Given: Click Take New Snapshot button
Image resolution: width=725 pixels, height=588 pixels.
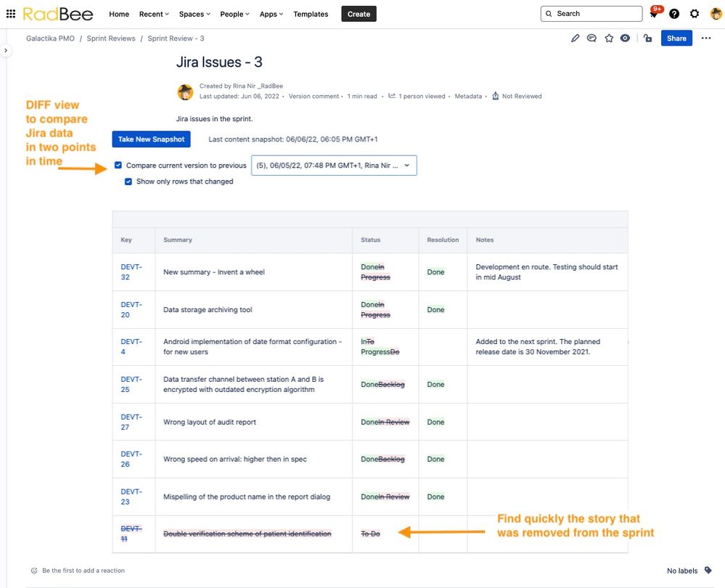Looking at the screenshot, I should 151,139.
